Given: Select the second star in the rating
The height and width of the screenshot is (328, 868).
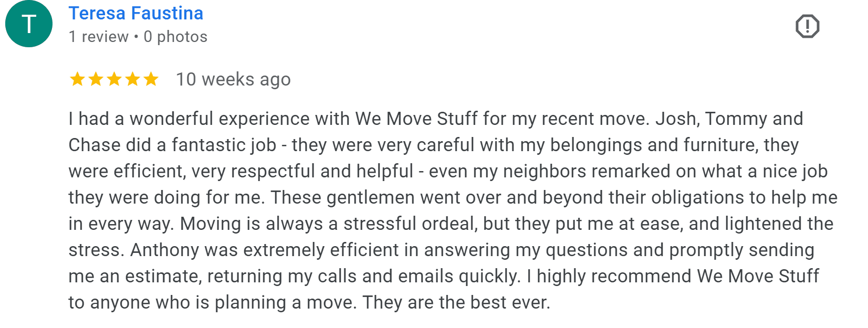Looking at the screenshot, I should (95, 79).
